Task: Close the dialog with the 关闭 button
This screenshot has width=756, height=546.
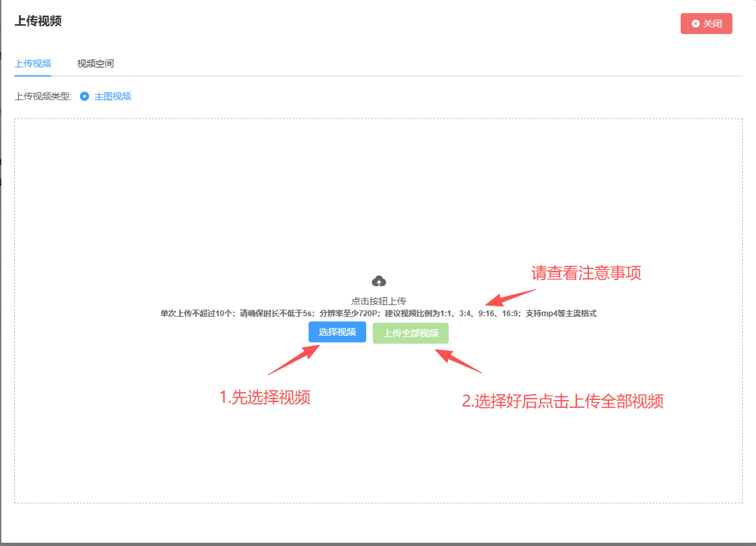Action: tap(706, 24)
